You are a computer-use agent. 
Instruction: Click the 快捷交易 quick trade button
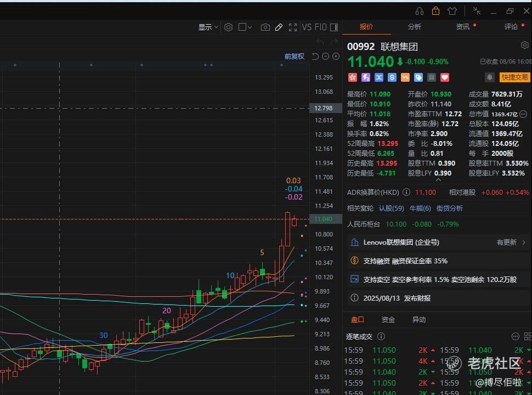515,78
